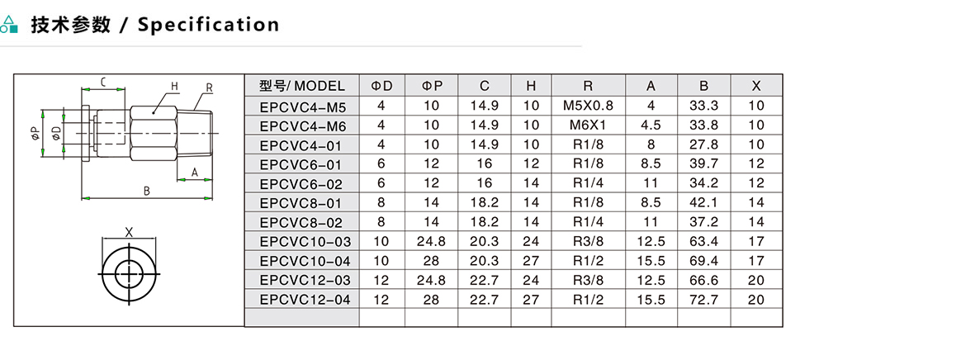The height and width of the screenshot is (355, 980).
Task: Select the R column header in table
Action: pos(587,86)
